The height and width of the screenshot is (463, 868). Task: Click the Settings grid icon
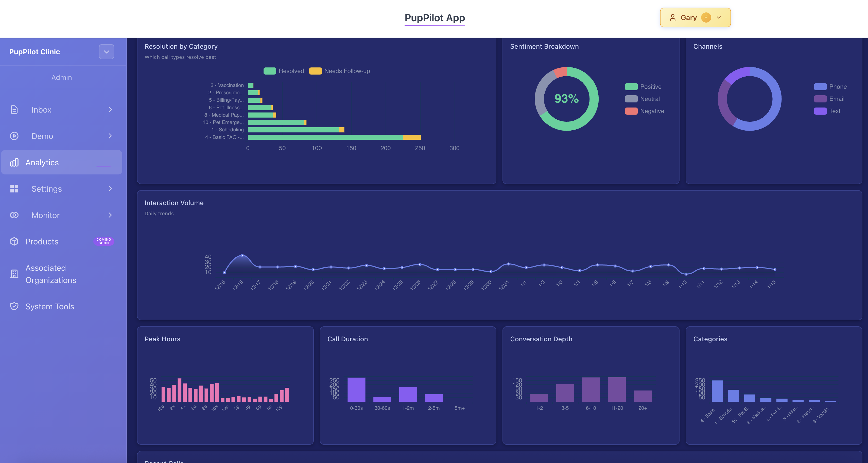click(x=14, y=189)
